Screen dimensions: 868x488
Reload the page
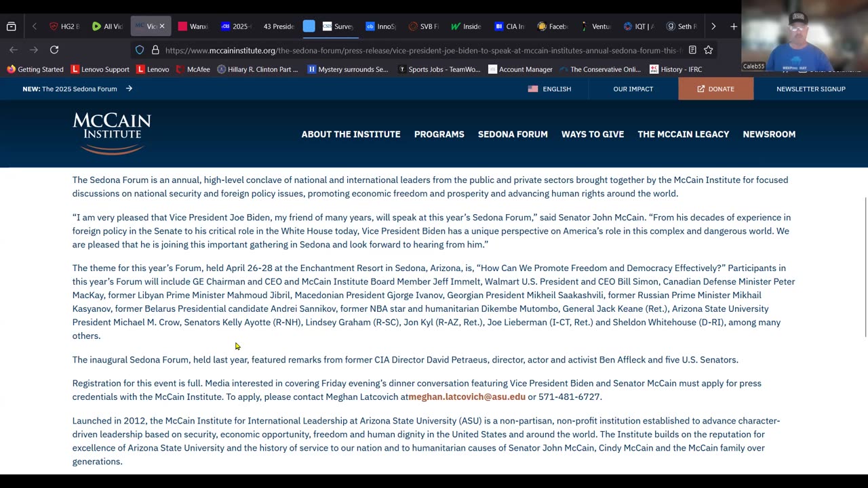pos(54,49)
